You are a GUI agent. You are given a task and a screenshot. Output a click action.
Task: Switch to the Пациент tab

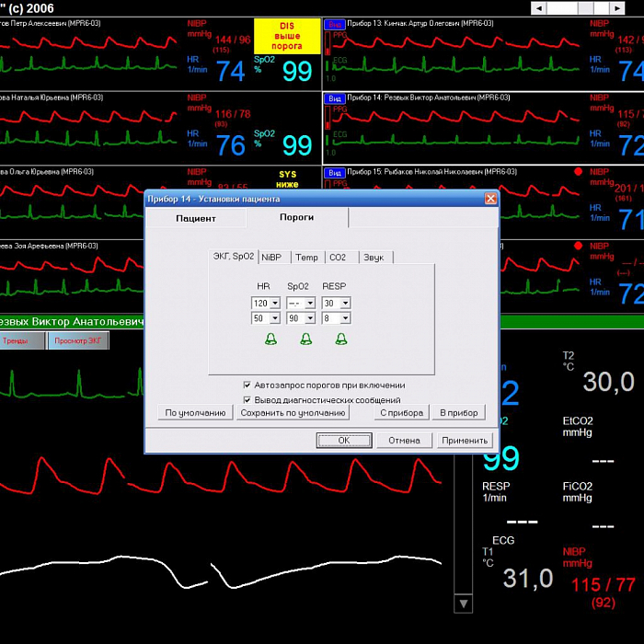coord(196,218)
